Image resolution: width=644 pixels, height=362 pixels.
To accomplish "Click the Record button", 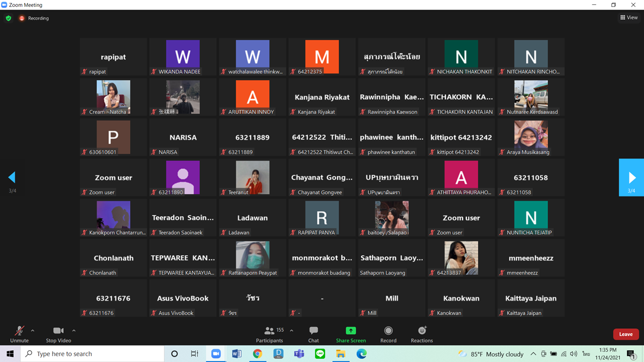I will click(x=388, y=334).
